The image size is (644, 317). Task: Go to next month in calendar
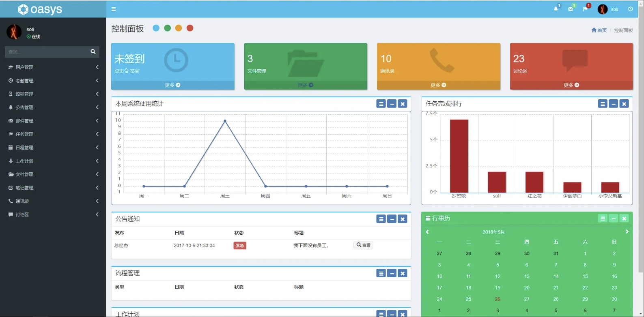click(627, 232)
